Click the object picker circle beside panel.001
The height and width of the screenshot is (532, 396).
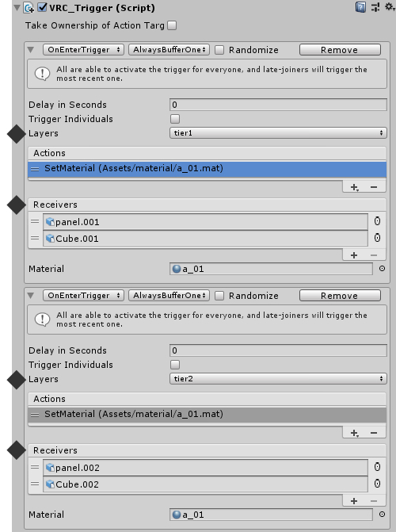click(377, 221)
